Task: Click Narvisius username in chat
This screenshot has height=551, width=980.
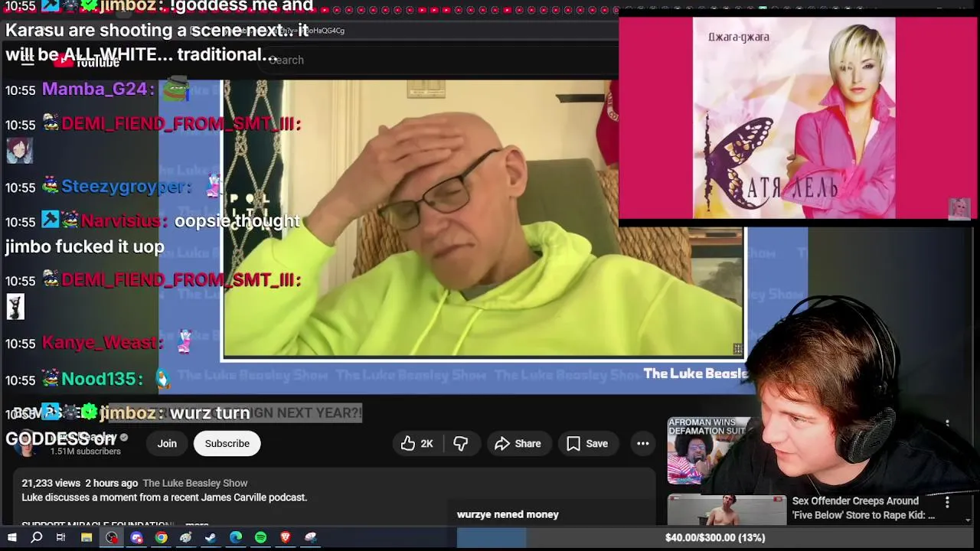Action: tap(120, 220)
